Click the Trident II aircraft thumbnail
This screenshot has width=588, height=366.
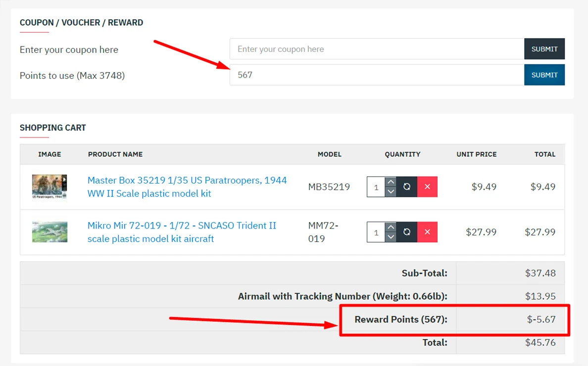coord(49,232)
